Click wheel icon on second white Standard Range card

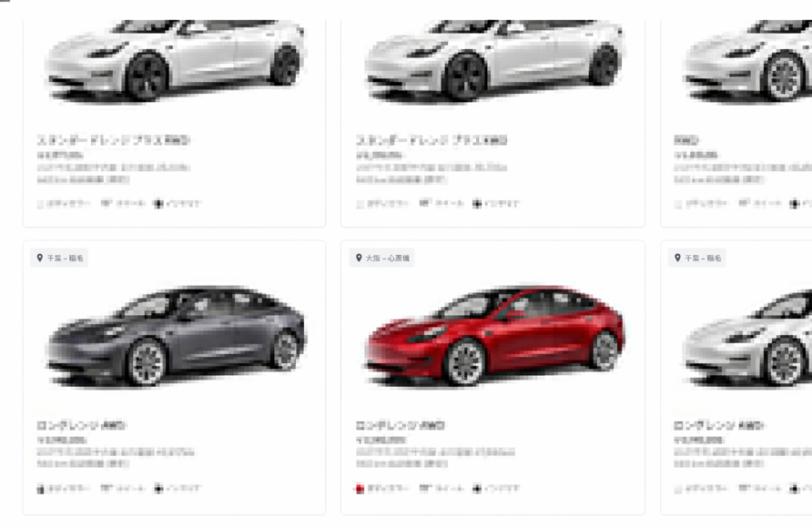(x=425, y=203)
